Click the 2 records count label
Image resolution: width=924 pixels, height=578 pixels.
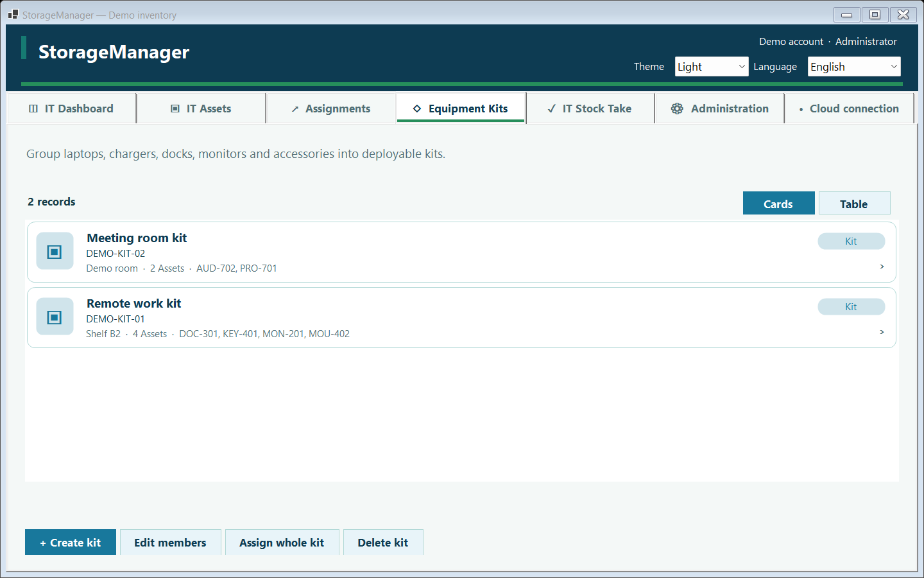tap(51, 202)
